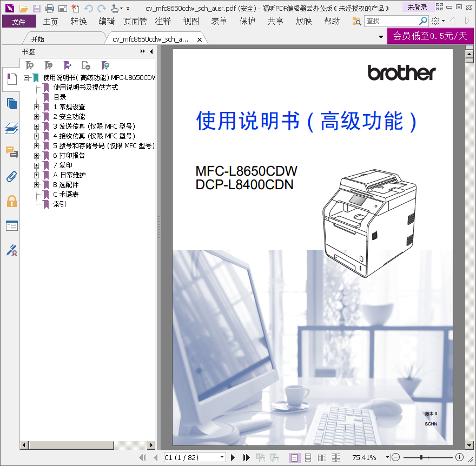476x466 pixels.
Task: Open the 目录 bookmark
Action: pos(60,97)
